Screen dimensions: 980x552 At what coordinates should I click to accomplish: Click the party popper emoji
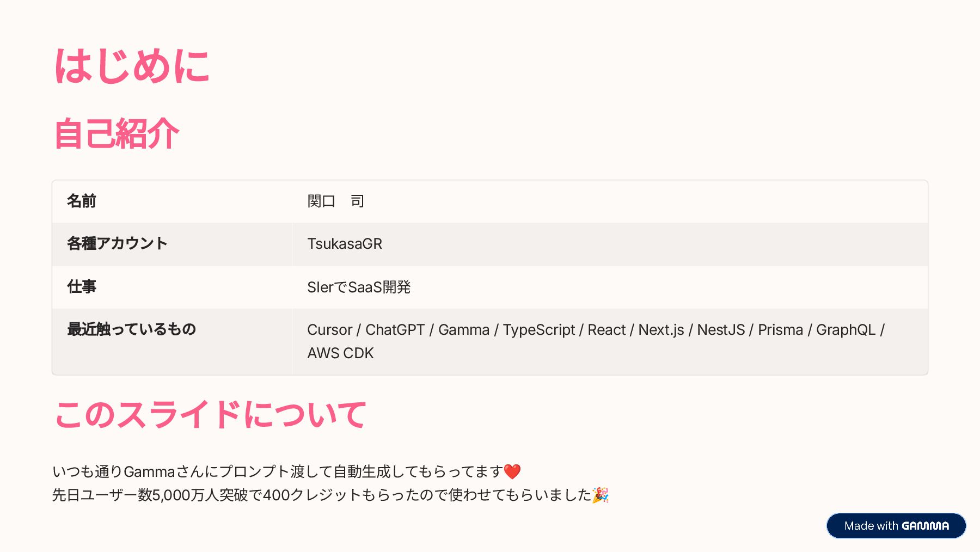600,495
